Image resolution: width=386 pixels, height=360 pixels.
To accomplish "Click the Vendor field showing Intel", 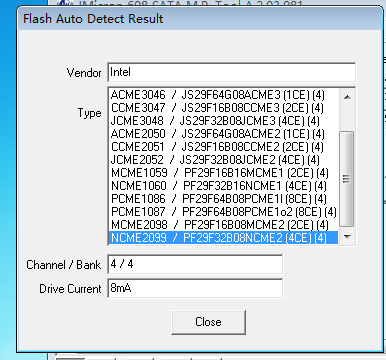I will click(232, 72).
